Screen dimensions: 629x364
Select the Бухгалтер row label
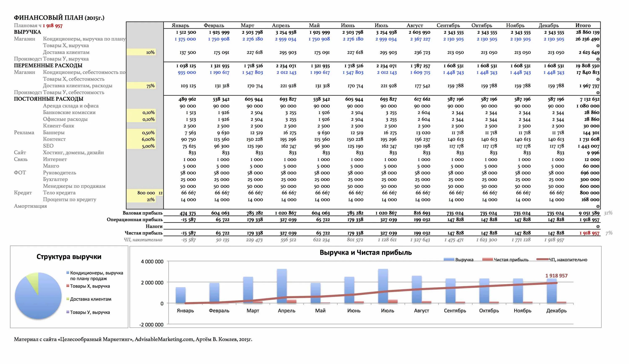click(55, 179)
